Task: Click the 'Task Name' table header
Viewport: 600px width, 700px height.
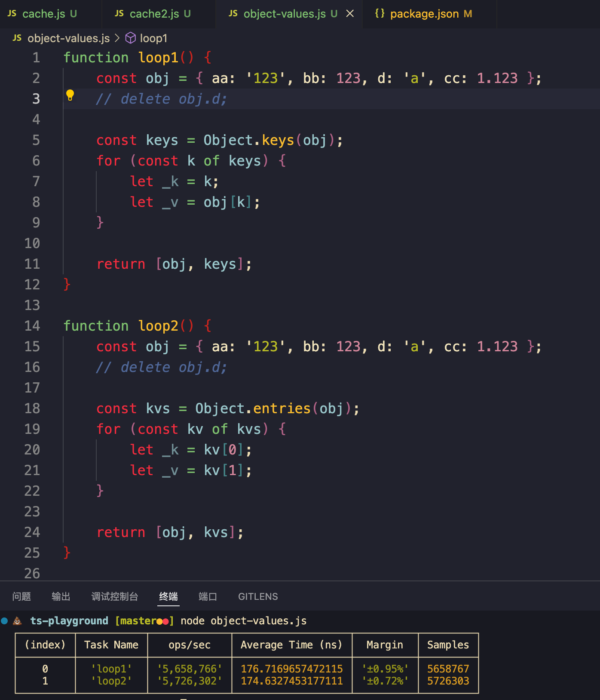Action: 111,645
